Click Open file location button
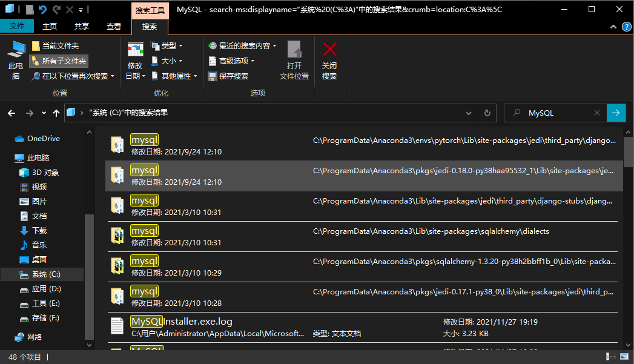The height and width of the screenshot is (364, 634). (294, 60)
